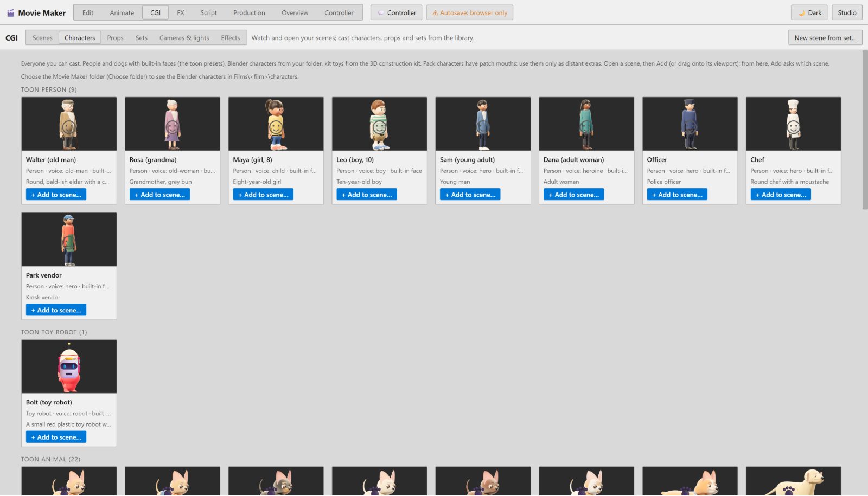This screenshot has width=868, height=496.
Task: Open the Edit tab
Action: (88, 12)
